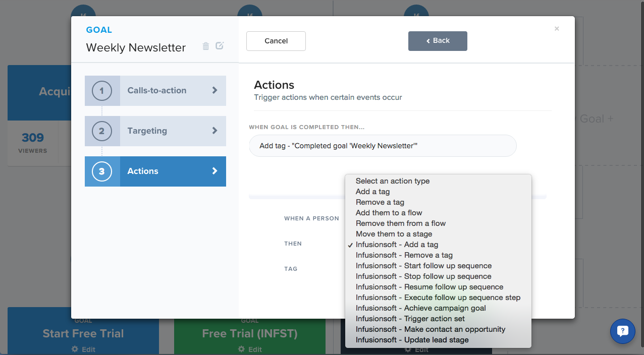644x355 pixels.
Task: Select 'Infusionsoft - Achieve campaign goal'
Action: pyautogui.click(x=438, y=308)
